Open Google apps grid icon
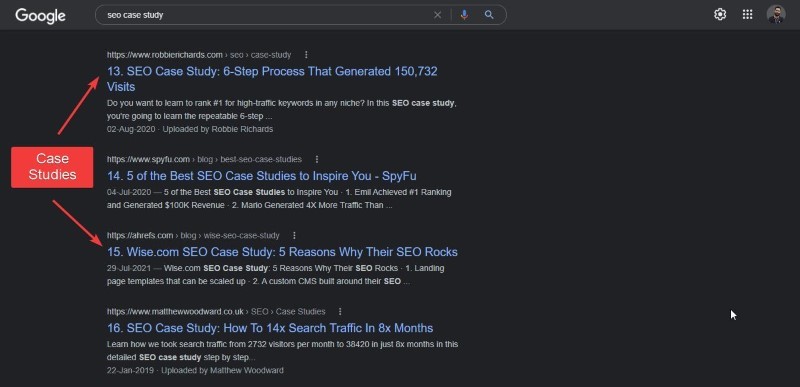Viewport: 800px width, 387px height. point(747,15)
